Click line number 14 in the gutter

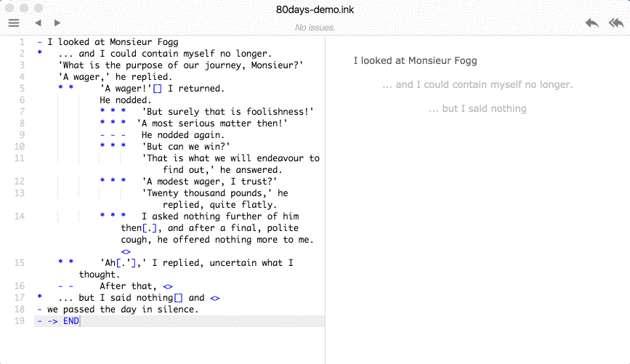pyautogui.click(x=20, y=217)
